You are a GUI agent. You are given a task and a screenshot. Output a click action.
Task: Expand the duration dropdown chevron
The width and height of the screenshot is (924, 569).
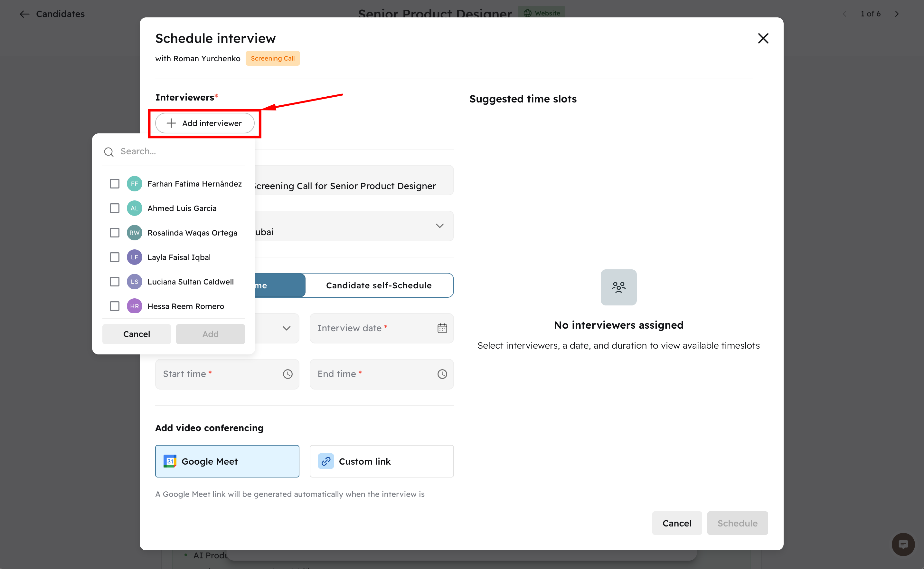click(287, 328)
